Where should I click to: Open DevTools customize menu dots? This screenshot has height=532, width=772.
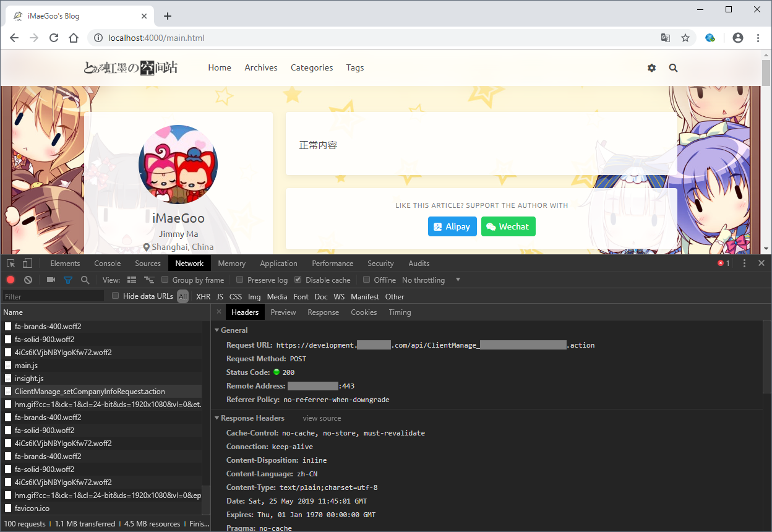click(x=744, y=263)
